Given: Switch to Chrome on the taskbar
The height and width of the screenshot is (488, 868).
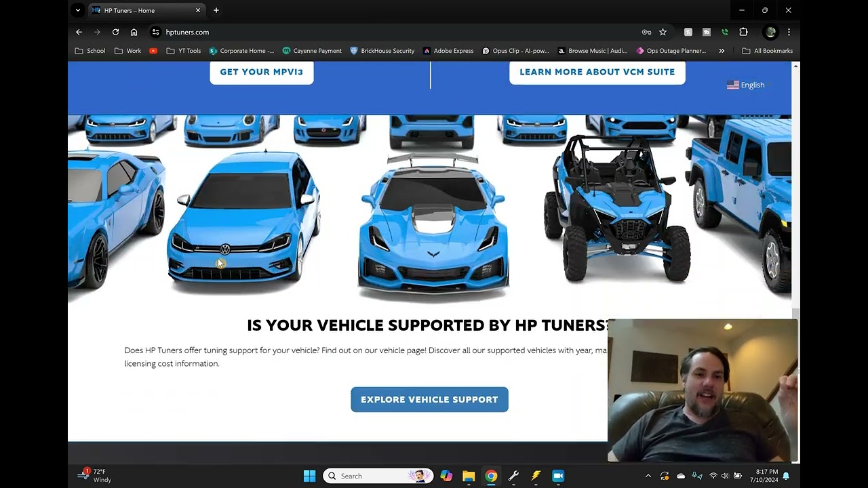Looking at the screenshot, I should [x=491, y=476].
